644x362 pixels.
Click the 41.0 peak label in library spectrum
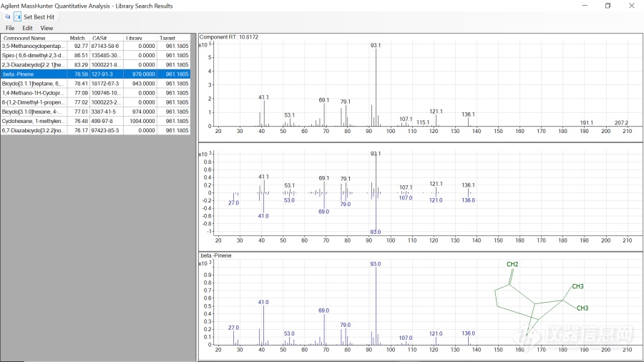263,302
